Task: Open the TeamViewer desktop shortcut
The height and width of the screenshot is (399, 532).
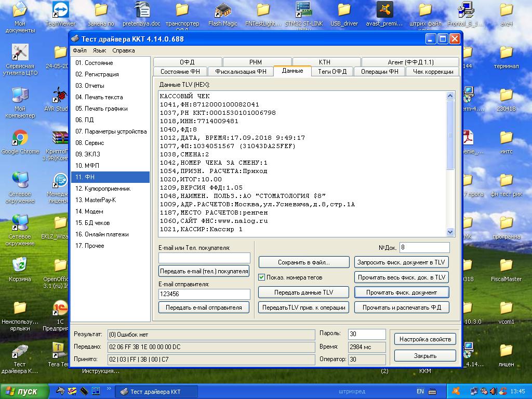Action: tap(60, 10)
